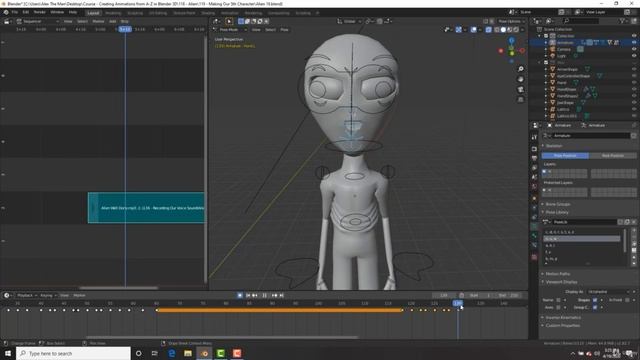This screenshot has width=640, height=360.
Task: Toggle visibility of the top Collection
Action: tap(634, 36)
